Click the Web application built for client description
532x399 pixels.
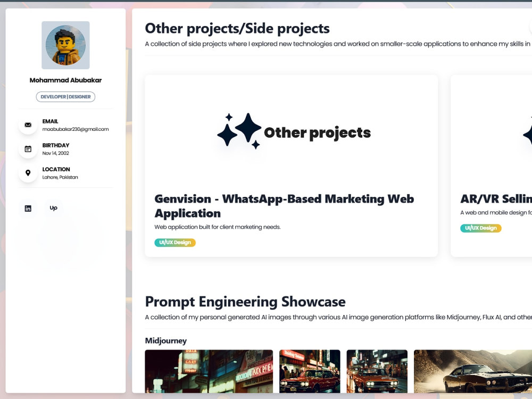218,227
